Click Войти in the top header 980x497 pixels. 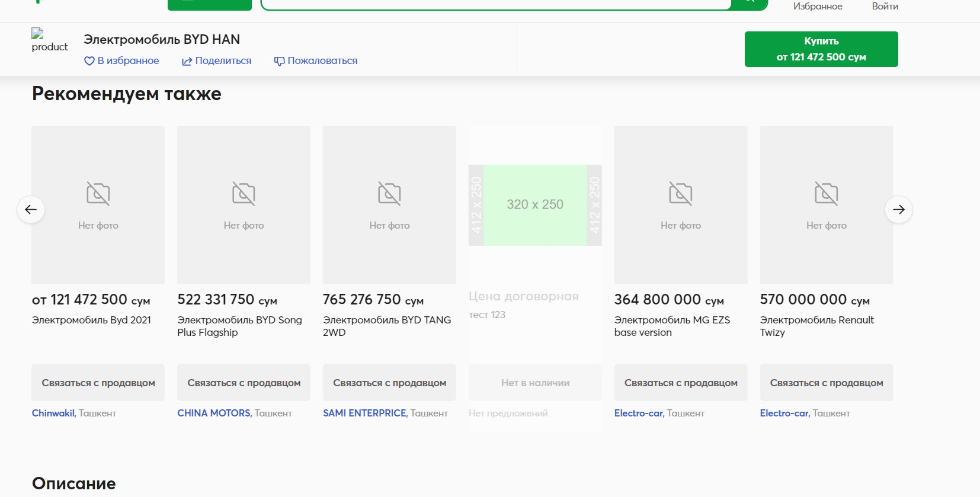pyautogui.click(x=885, y=7)
